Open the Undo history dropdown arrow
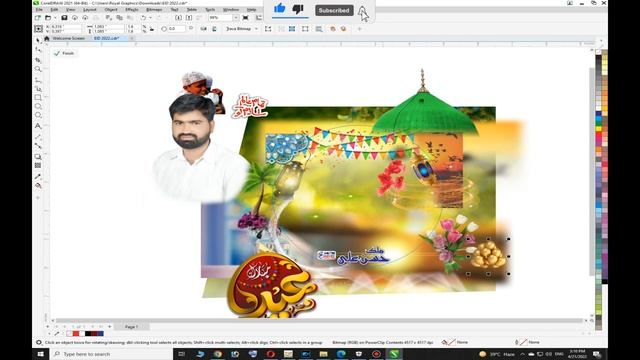The image size is (640, 360). tap(150, 18)
